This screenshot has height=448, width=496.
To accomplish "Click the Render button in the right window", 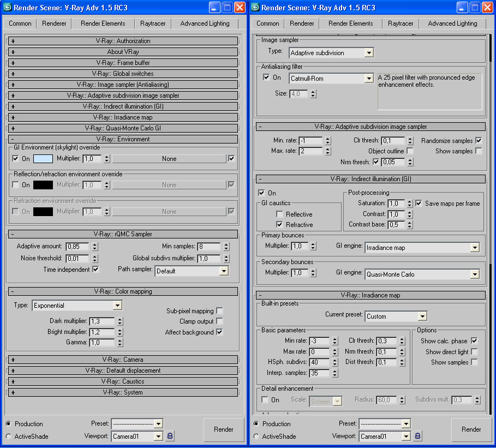I will tap(471, 429).
